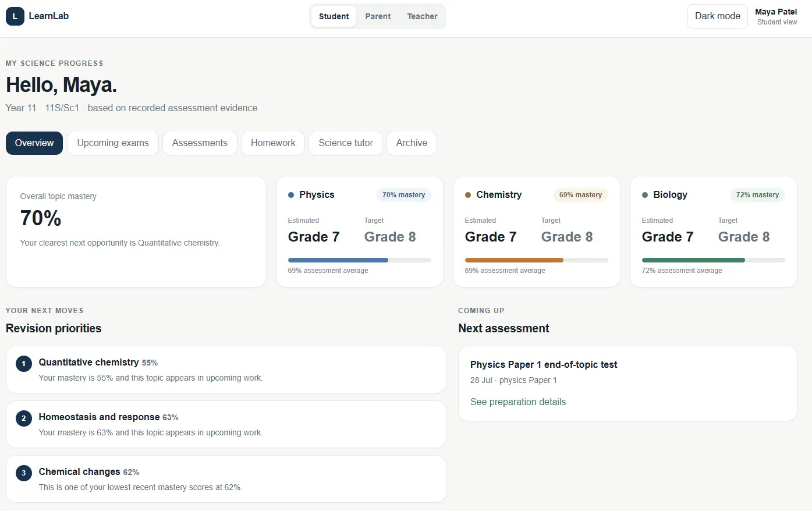Click the LearnLab brand name

coord(49,16)
